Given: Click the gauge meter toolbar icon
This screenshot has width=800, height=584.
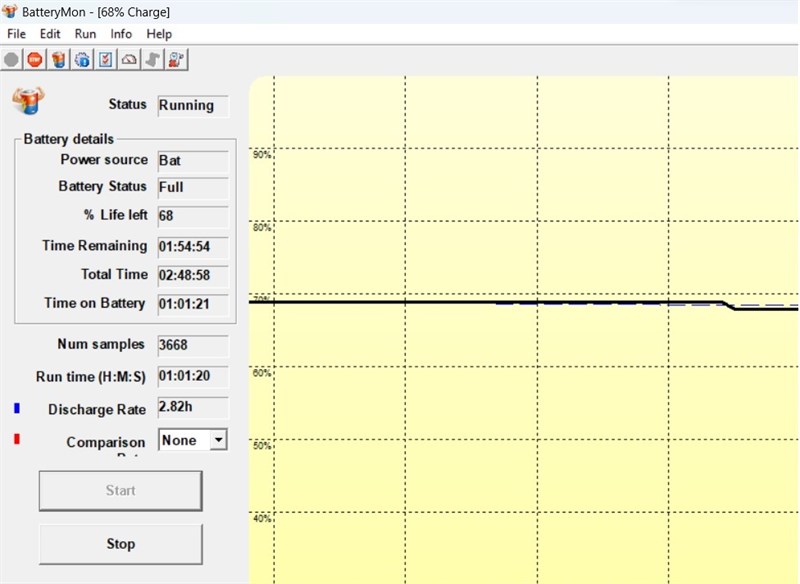Looking at the screenshot, I should pos(129,60).
